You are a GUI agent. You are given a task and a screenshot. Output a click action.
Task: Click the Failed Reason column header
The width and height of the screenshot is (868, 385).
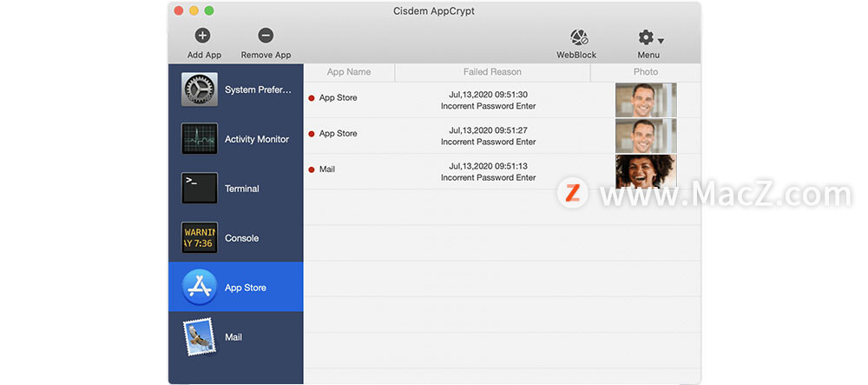tap(492, 72)
